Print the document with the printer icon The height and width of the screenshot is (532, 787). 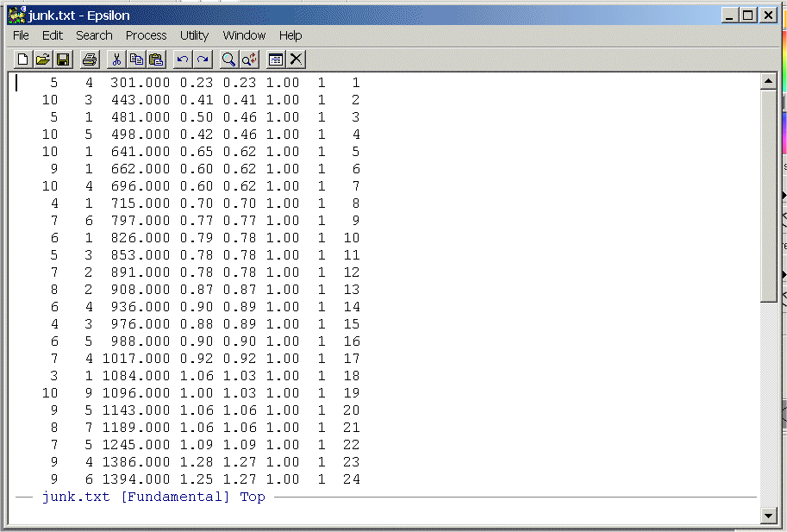(90, 59)
